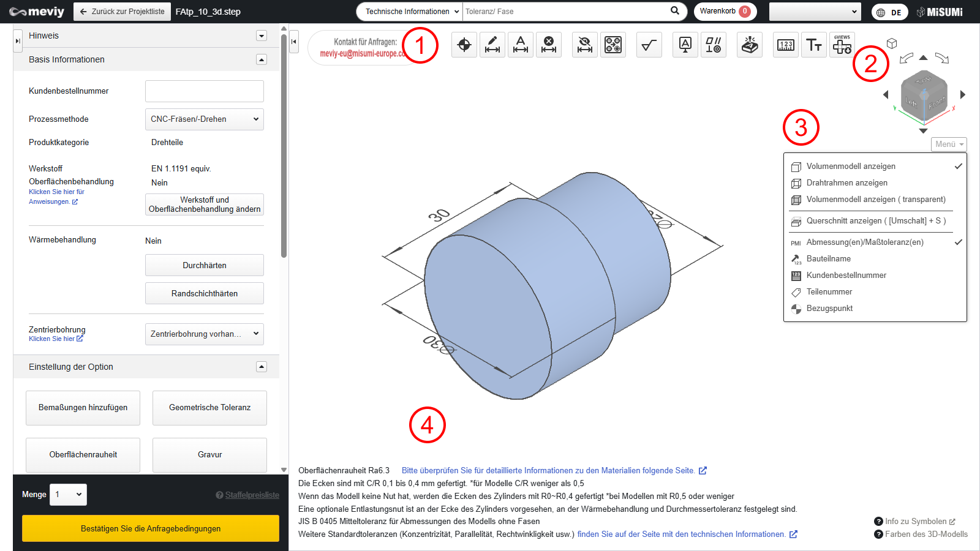Select the edit dimension pencil tool
Screen dimensions: 980x551
click(x=492, y=45)
